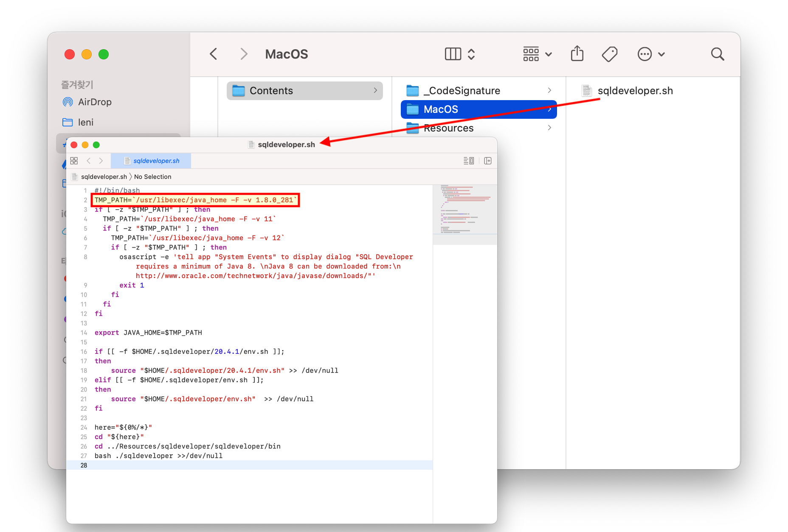Viewport: 788px width, 532px height.
Task: Expand the _CodeSignature chevron
Action: [x=549, y=90]
